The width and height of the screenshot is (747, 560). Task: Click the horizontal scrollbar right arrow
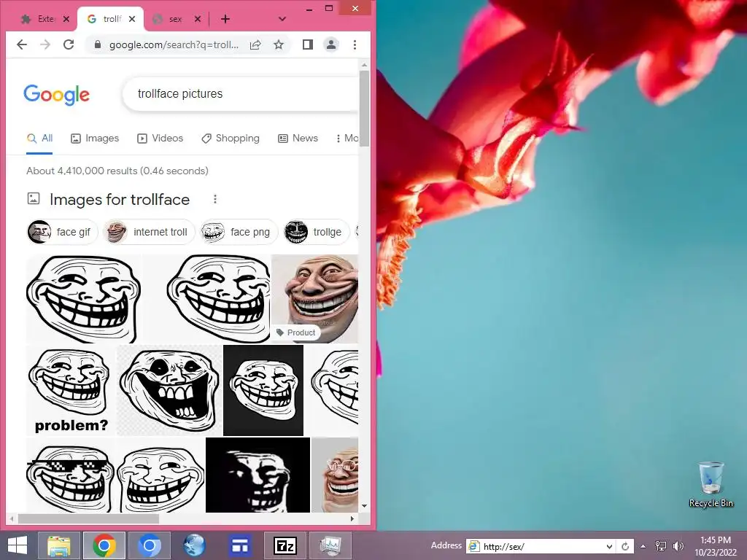352,518
